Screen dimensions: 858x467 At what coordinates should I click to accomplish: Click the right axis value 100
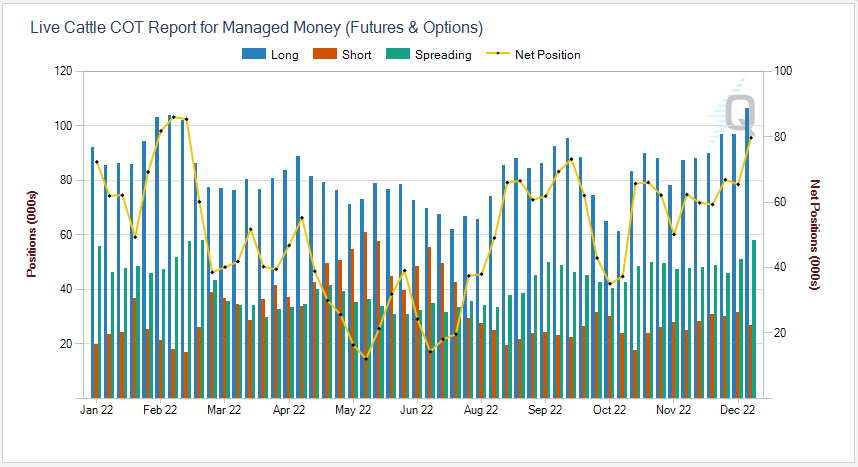tap(783, 71)
